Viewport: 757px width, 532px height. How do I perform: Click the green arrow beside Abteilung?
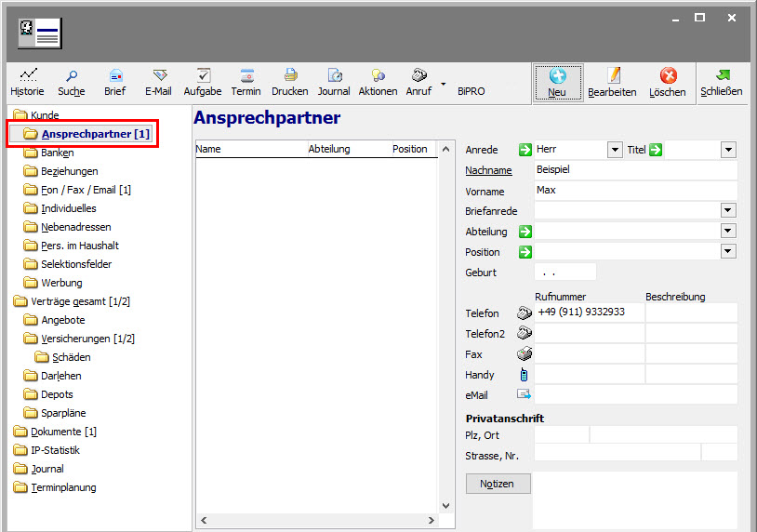[525, 232]
